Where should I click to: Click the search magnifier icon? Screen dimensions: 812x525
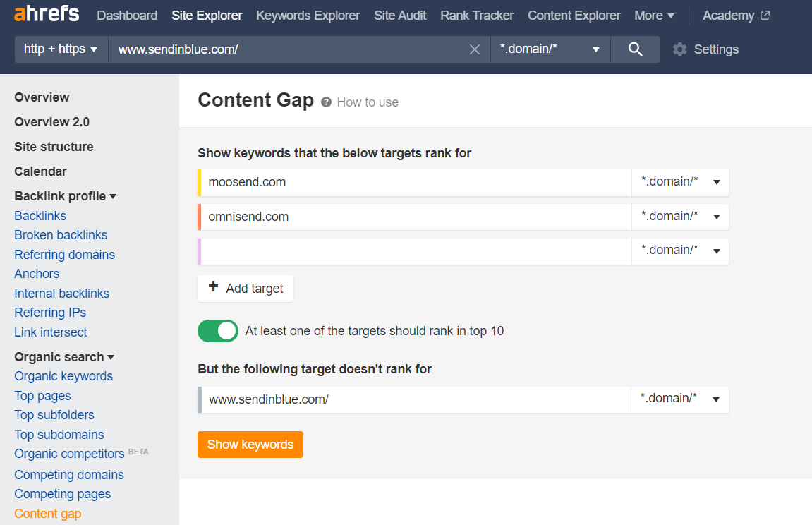coord(636,49)
